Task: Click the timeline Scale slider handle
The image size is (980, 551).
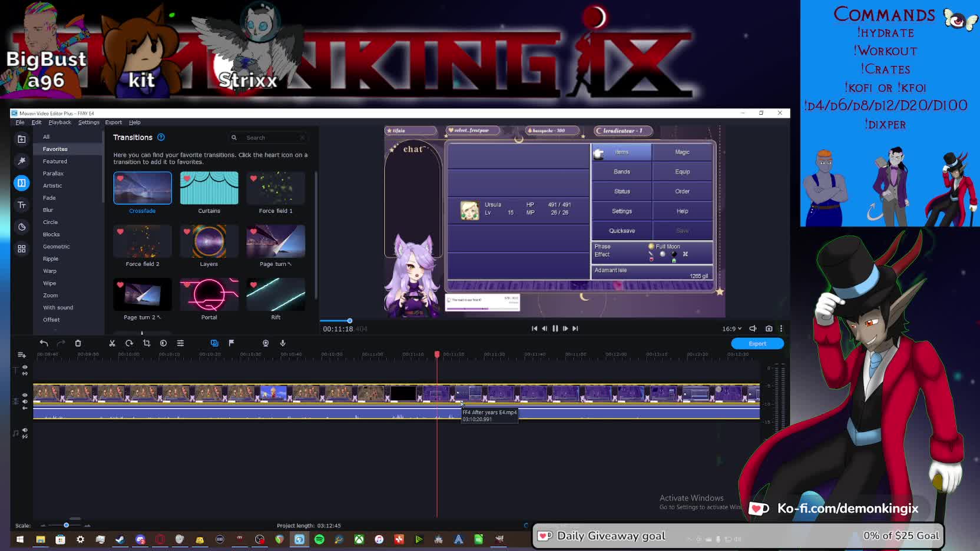Action: click(66, 525)
